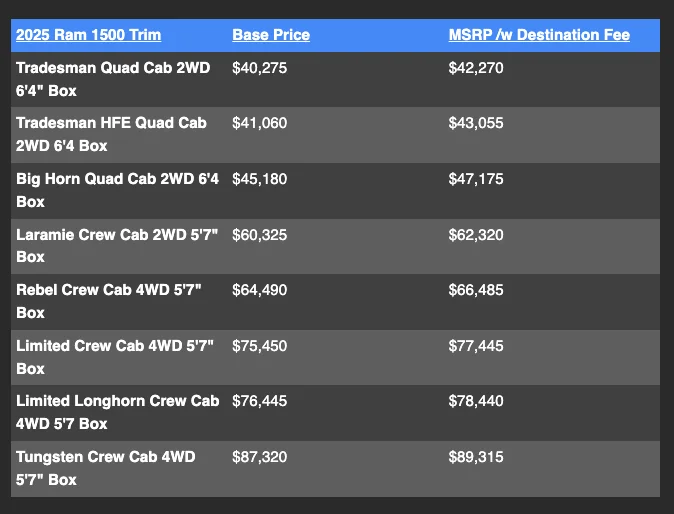Click the $42,270 MSRP cell
Screen dimensions: 674x514
pyautogui.click(x=476, y=68)
